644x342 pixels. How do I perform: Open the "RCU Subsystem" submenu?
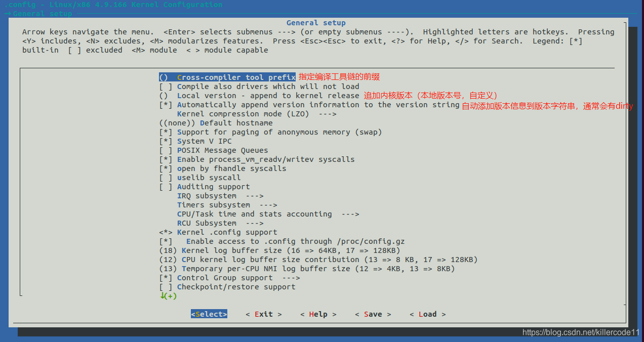tap(207, 223)
